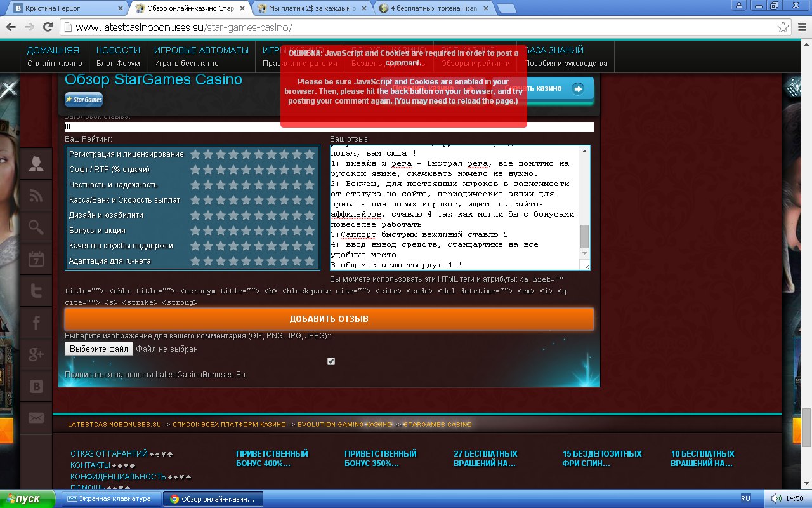The image size is (812, 508).
Task: Open the Twitter sidebar icon
Action: click(36, 291)
